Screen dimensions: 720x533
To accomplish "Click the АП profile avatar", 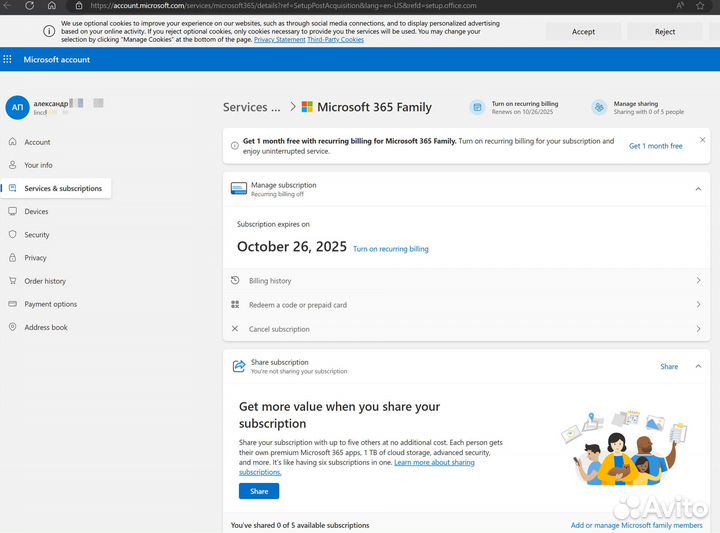I will click(17, 107).
